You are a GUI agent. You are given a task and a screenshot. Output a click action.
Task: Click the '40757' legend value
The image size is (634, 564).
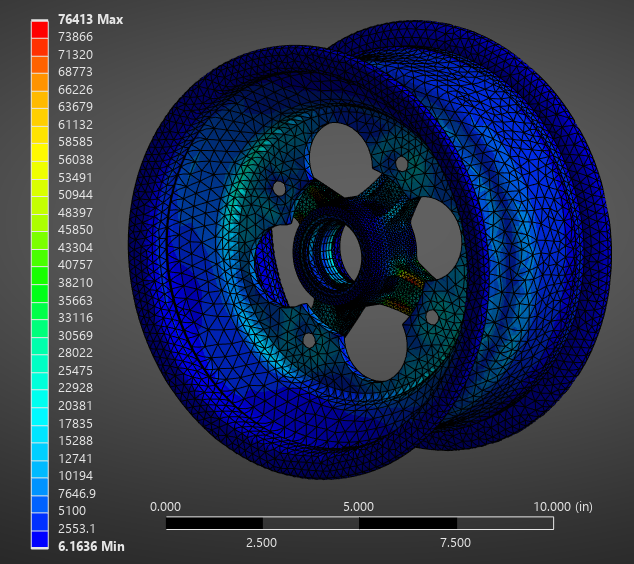75,265
